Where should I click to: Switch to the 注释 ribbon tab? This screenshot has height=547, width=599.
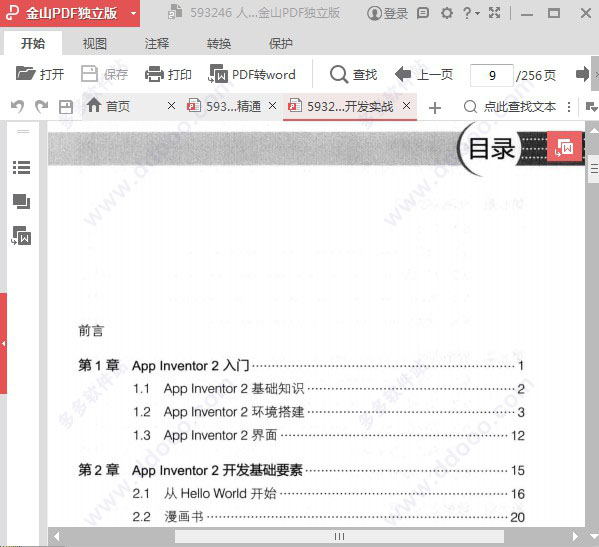coord(157,44)
